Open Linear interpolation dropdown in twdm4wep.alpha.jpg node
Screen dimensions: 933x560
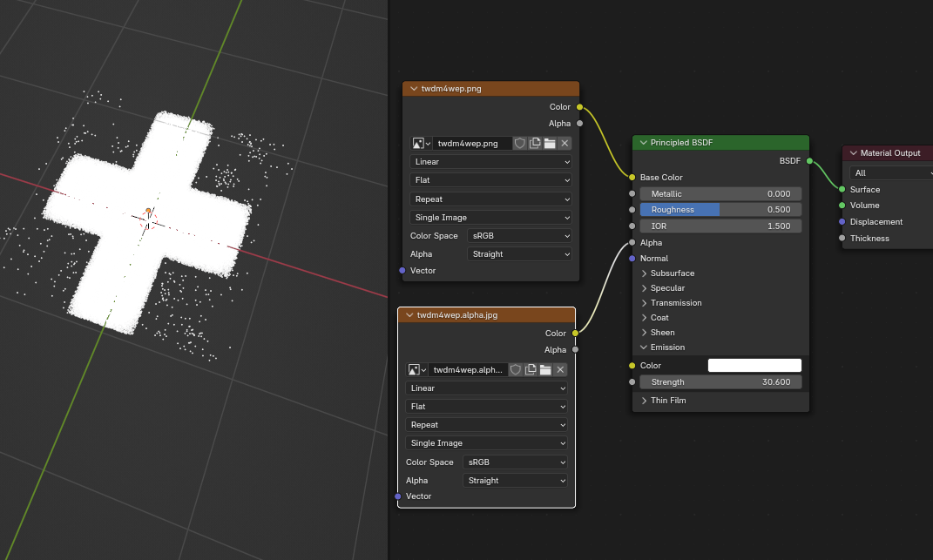(x=486, y=388)
